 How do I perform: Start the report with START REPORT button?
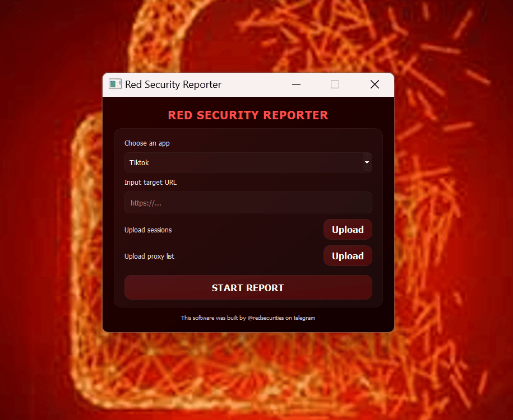point(248,288)
